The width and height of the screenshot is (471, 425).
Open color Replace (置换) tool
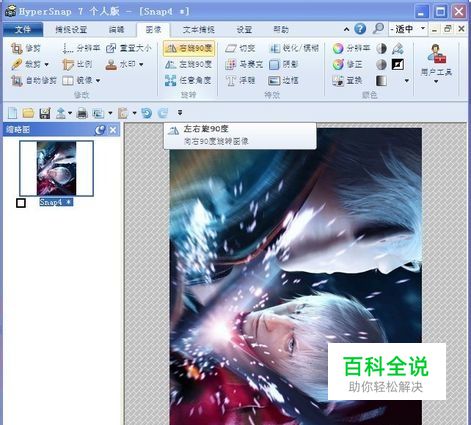(347, 80)
